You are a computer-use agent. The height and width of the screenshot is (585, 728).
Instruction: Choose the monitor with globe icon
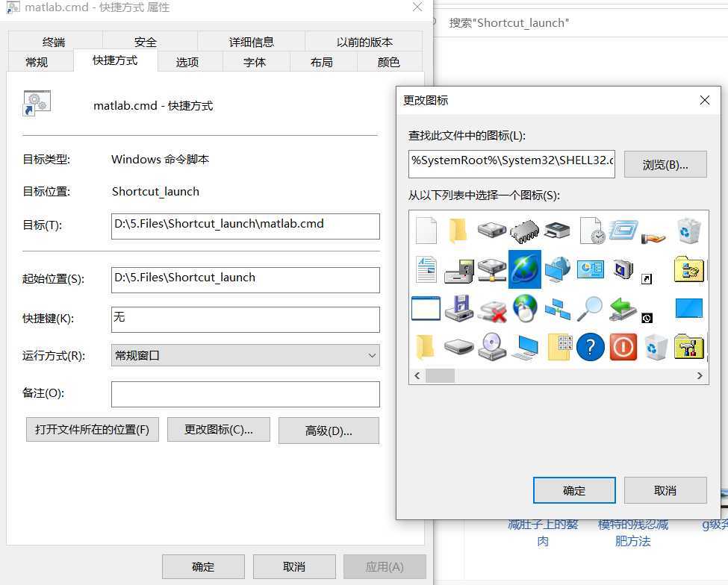tap(557, 269)
